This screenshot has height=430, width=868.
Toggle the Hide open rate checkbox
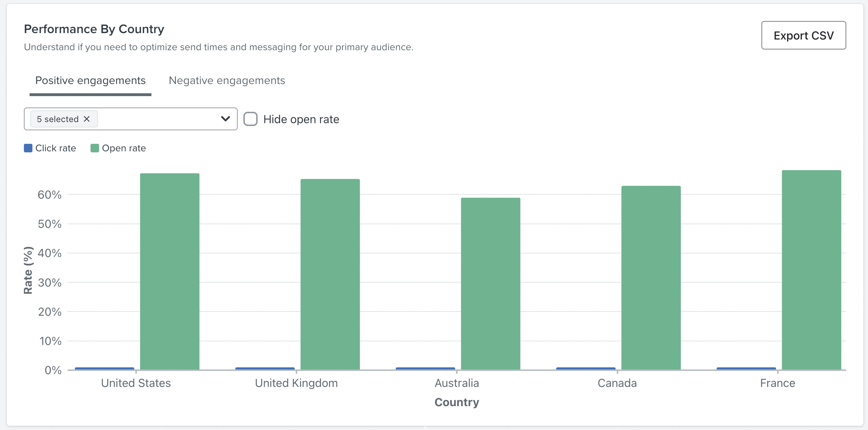250,119
